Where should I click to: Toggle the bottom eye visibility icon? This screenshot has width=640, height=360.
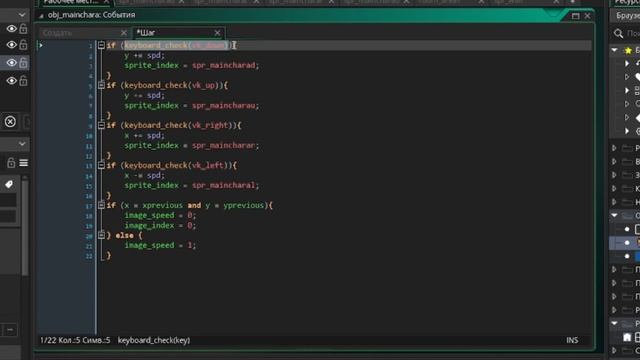[x=11, y=81]
